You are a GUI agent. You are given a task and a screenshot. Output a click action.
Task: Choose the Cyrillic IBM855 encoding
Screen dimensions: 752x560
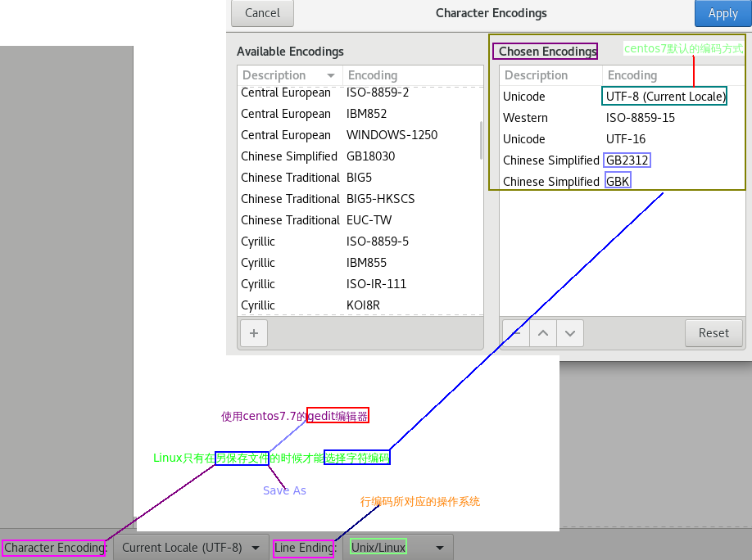coord(360,263)
